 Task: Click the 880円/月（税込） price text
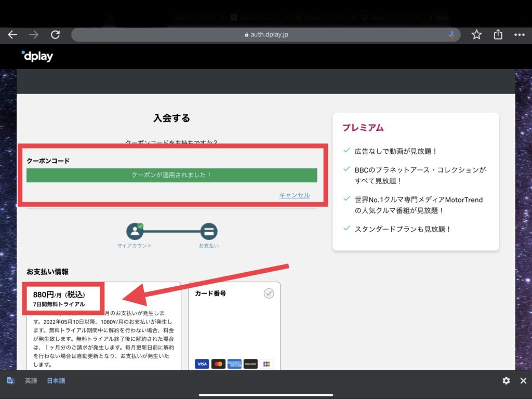[59, 295]
